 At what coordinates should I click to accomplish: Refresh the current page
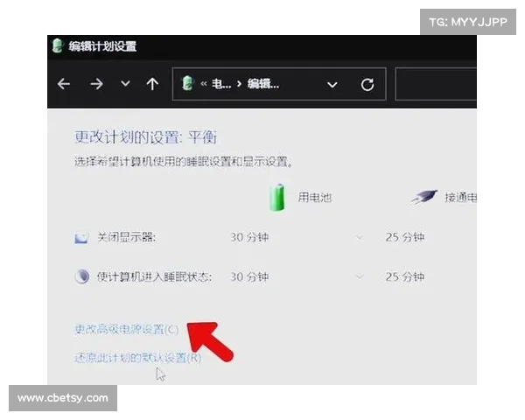[367, 84]
